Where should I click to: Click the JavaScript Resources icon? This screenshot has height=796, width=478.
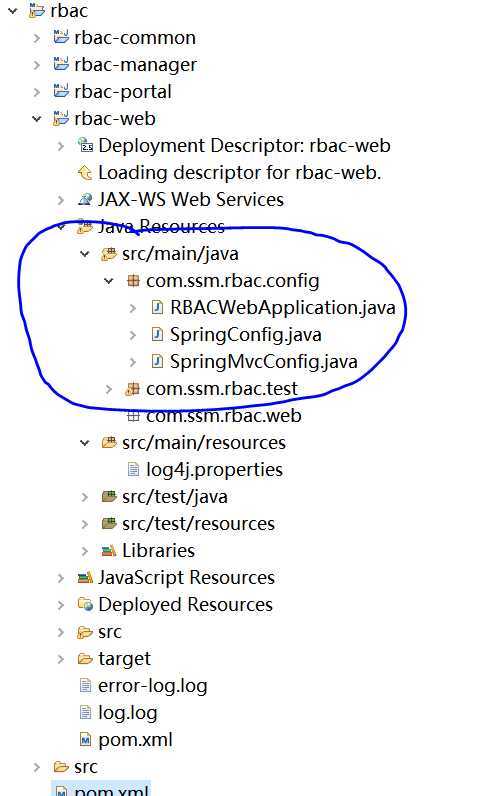[x=85, y=577]
